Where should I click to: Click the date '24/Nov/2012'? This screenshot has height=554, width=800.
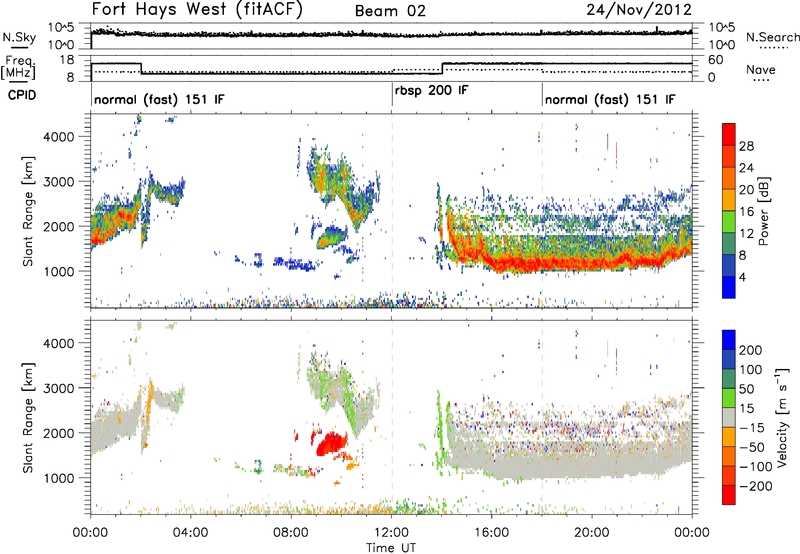(x=639, y=10)
